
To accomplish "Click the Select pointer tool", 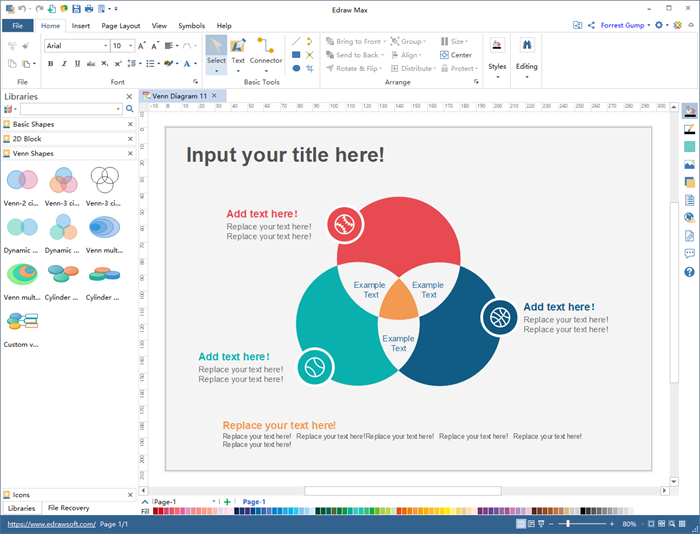I will pyautogui.click(x=216, y=51).
